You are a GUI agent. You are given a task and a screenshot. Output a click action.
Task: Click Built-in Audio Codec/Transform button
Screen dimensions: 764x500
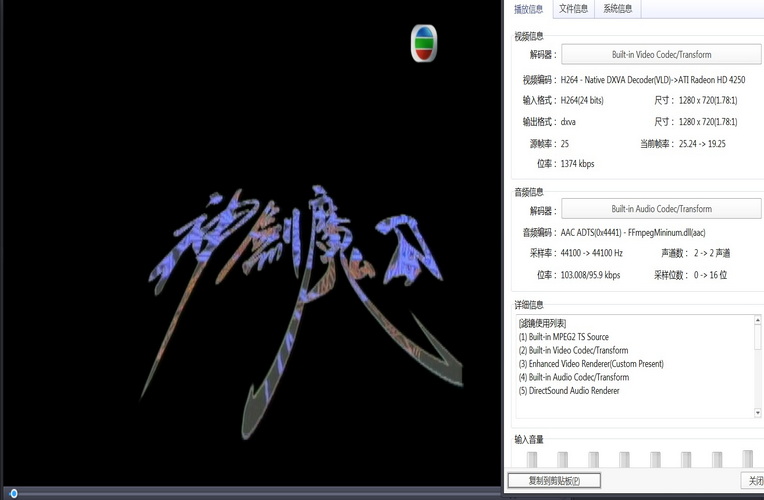[x=661, y=209]
